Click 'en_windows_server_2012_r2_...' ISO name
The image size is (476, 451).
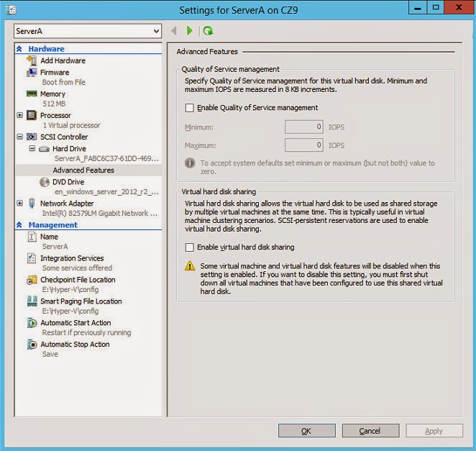point(106,191)
